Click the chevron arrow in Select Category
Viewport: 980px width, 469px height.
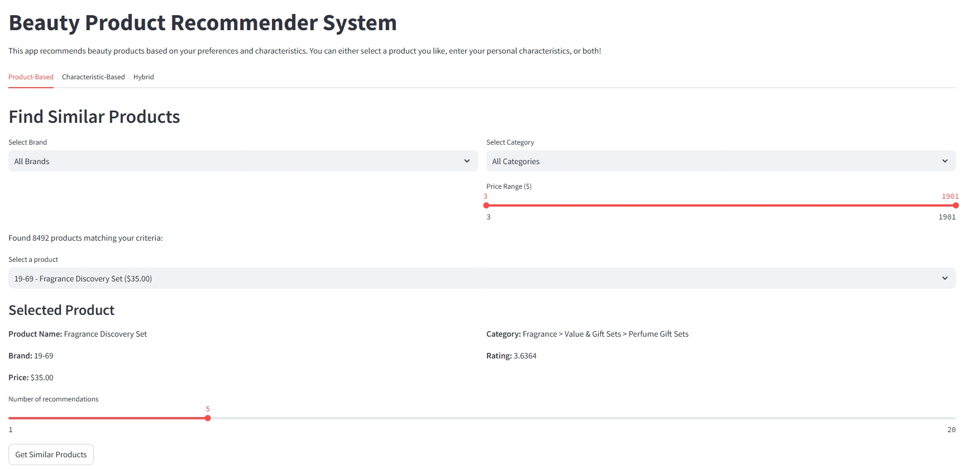[945, 161]
